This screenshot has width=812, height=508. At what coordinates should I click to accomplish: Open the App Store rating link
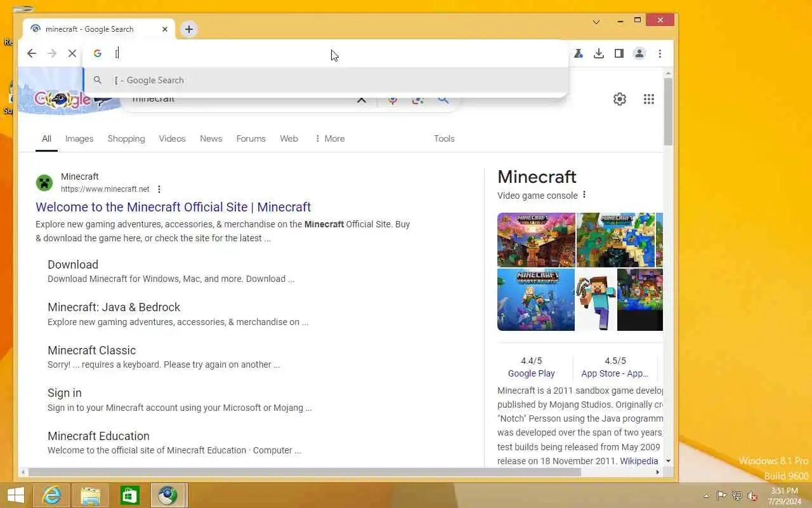pos(615,373)
